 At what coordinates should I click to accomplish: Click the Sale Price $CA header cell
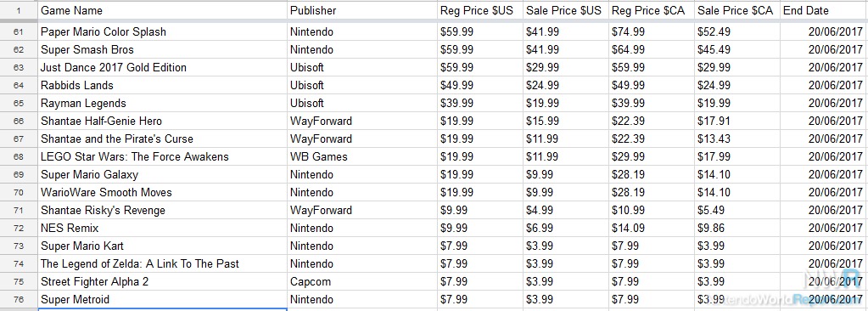click(737, 10)
